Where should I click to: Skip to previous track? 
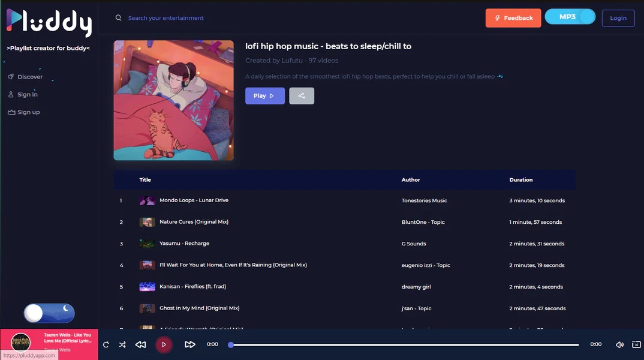coord(140,344)
